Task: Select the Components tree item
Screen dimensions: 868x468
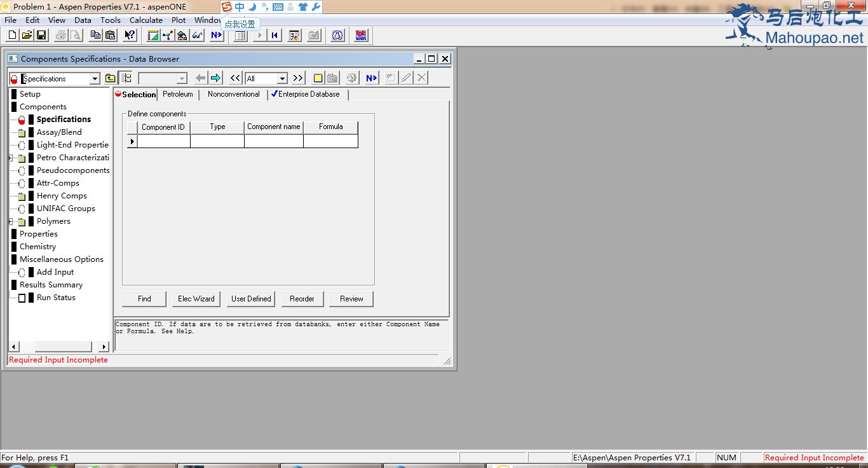Action: (x=43, y=107)
